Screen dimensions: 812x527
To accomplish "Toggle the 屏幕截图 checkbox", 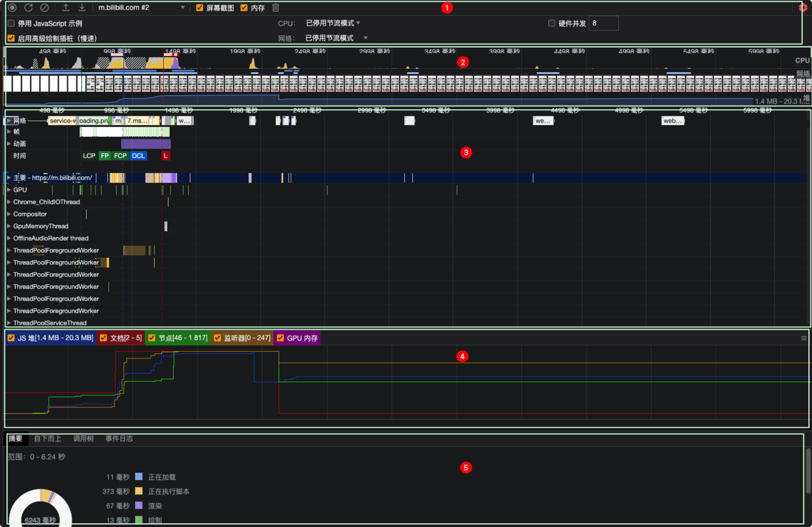I will [200, 7].
